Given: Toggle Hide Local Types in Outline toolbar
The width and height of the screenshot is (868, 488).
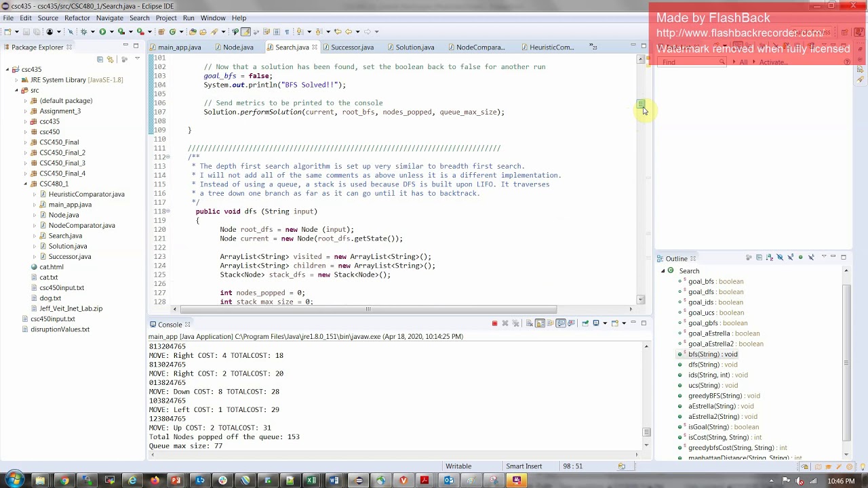Looking at the screenshot, I should 811,258.
